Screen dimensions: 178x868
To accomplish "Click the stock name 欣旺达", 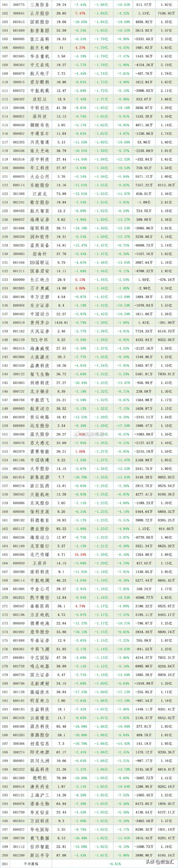I will tap(40, 99).
